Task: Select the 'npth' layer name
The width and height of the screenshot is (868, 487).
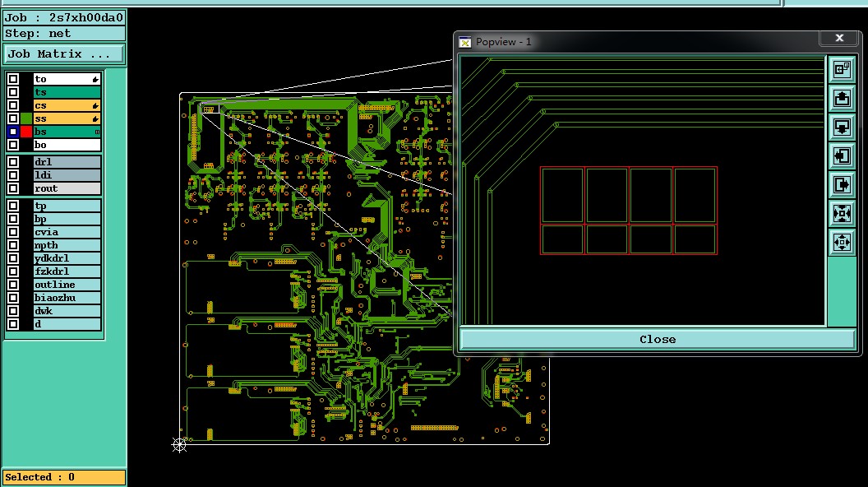Action: point(67,245)
